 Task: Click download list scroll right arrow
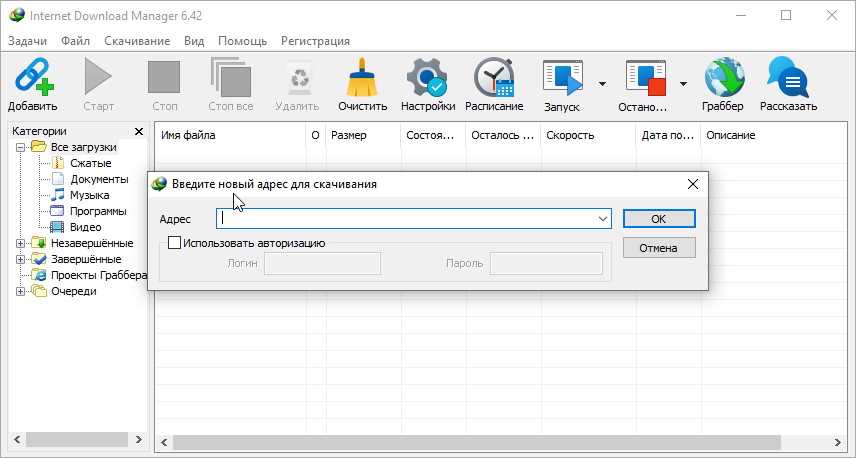coord(838,442)
